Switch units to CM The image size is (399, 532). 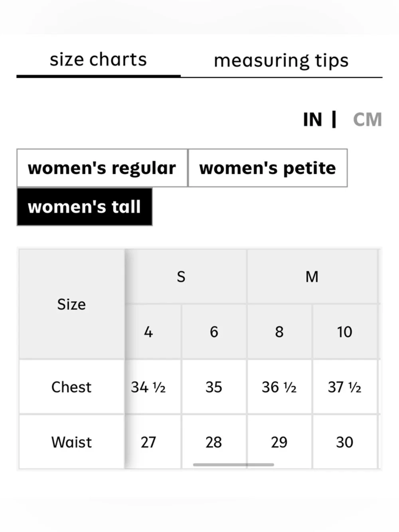point(367,119)
